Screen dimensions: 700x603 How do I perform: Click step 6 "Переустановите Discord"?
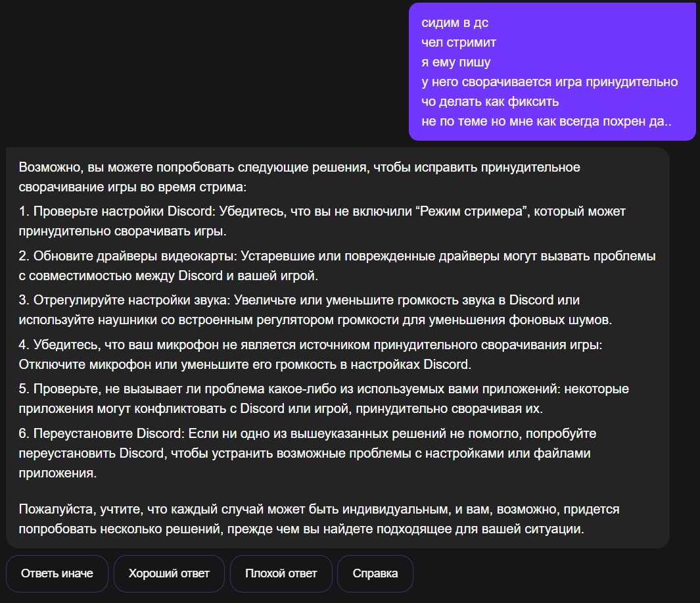[308, 453]
